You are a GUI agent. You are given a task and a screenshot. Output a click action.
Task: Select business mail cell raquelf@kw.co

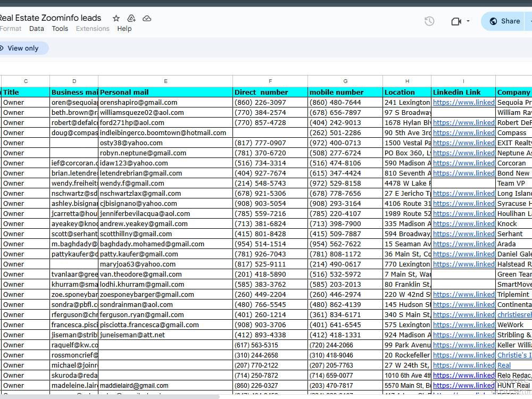coord(74,345)
